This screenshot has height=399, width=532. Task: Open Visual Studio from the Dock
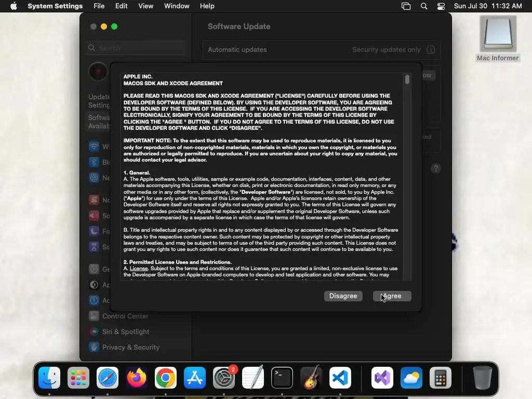[382, 378]
